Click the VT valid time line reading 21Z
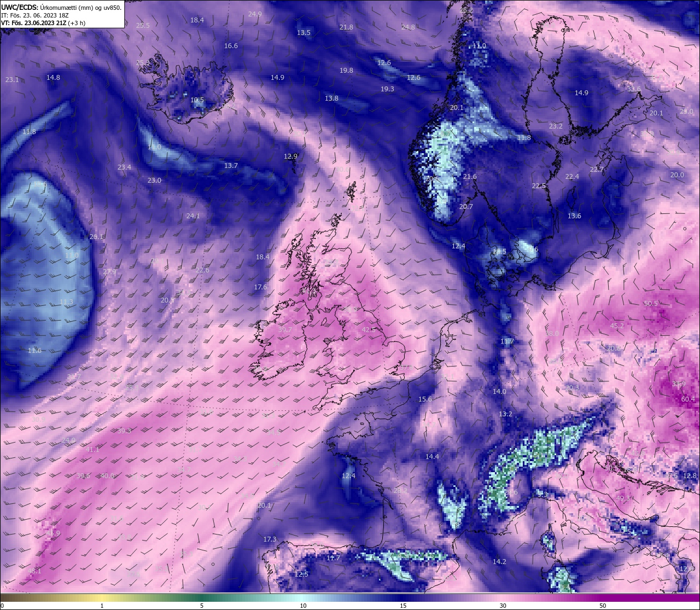The width and height of the screenshot is (700, 610). click(42, 23)
